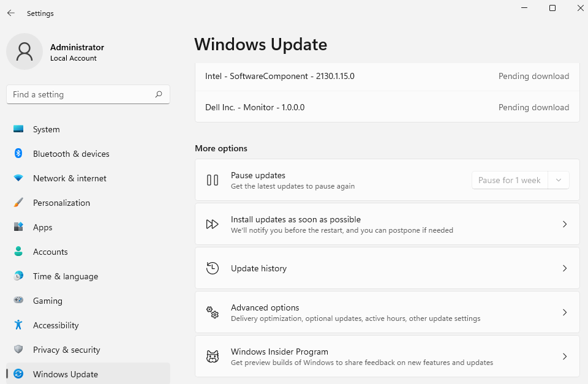
Task: Go to Bluetooth & devices
Action: [x=88, y=153]
